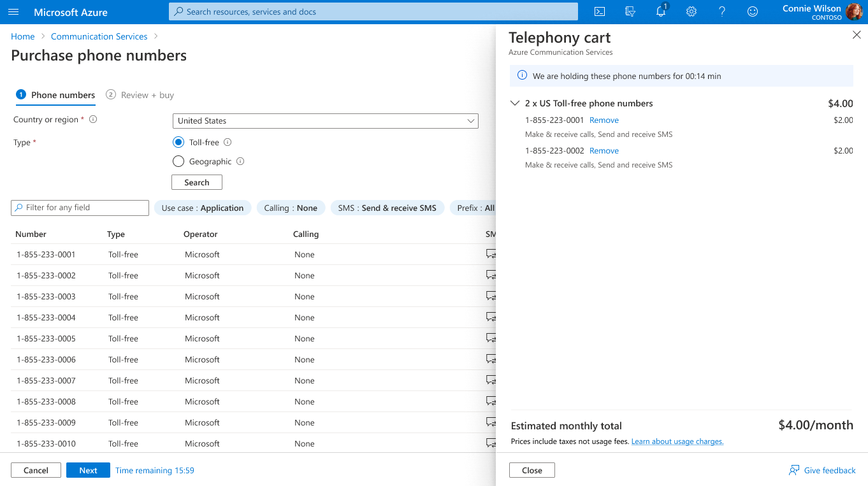The height and width of the screenshot is (486, 868).
Task: Open the notifications bell
Action: (x=661, y=12)
